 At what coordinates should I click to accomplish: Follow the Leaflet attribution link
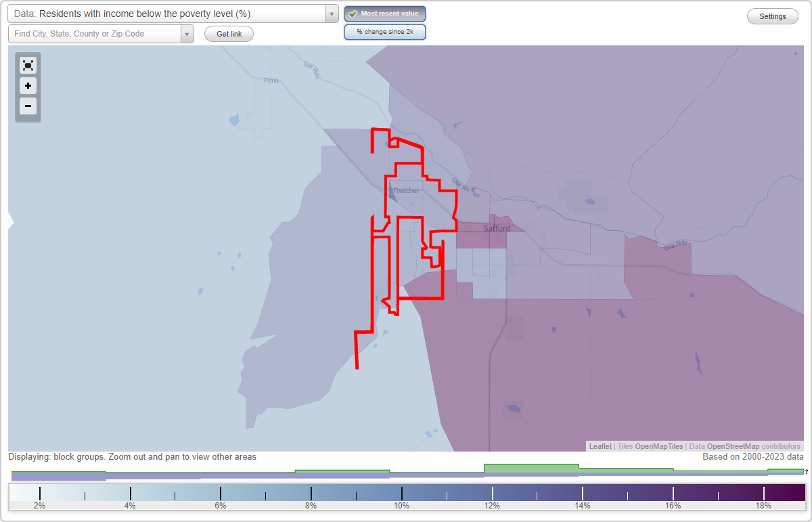600,446
